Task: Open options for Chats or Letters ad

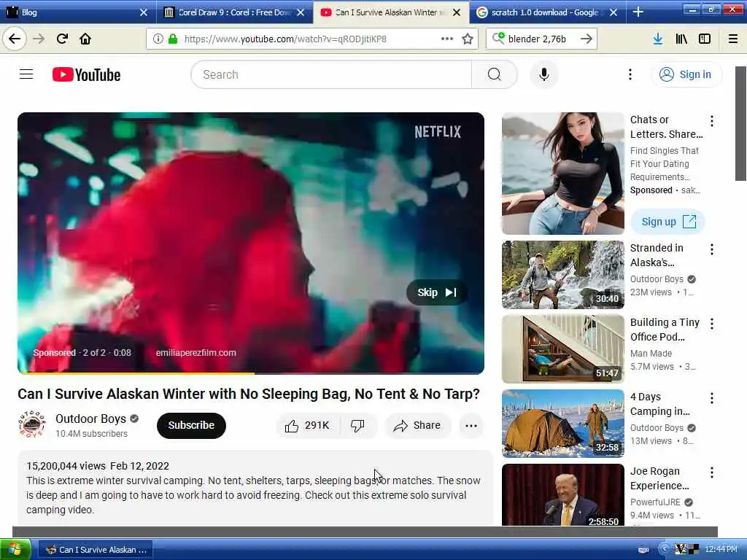Action: click(712, 121)
